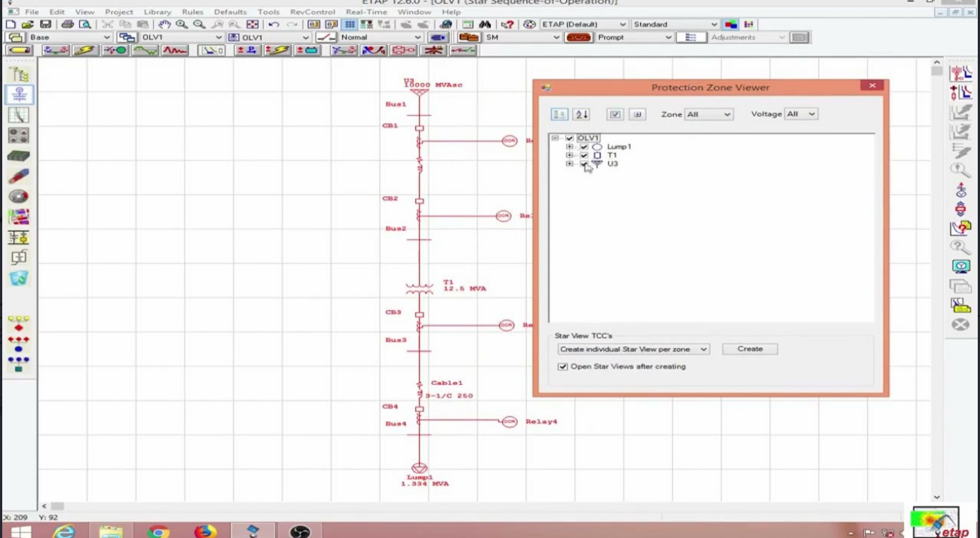Sort alphabetically in Protection Zone Viewer
This screenshot has width=980, height=538.
click(582, 114)
